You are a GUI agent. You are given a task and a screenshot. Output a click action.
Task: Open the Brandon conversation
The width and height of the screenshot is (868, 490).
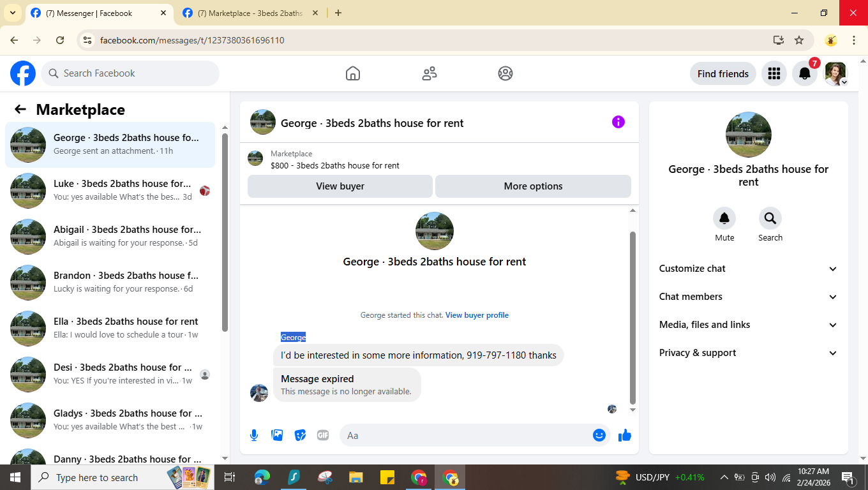pyautogui.click(x=110, y=283)
